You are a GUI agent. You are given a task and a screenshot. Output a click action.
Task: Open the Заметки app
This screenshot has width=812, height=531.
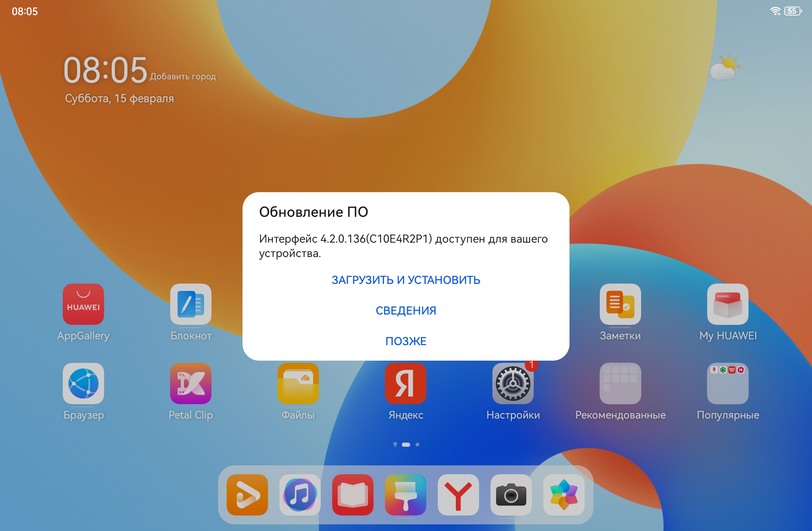[x=620, y=304]
